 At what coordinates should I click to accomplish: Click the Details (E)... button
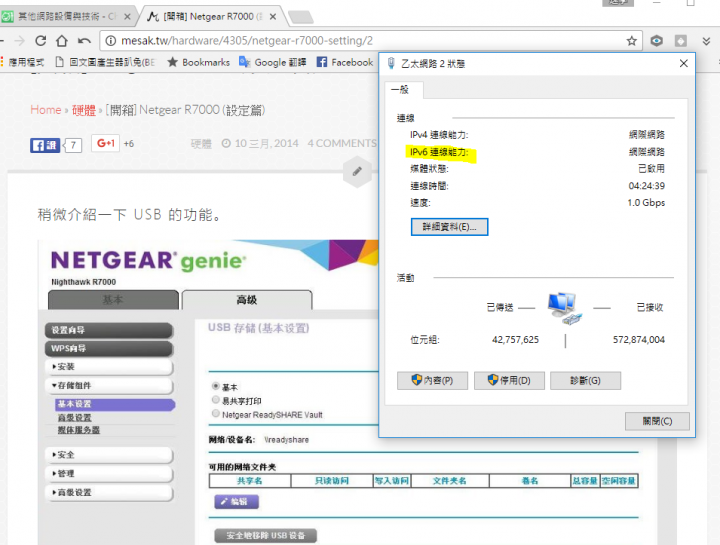(449, 227)
